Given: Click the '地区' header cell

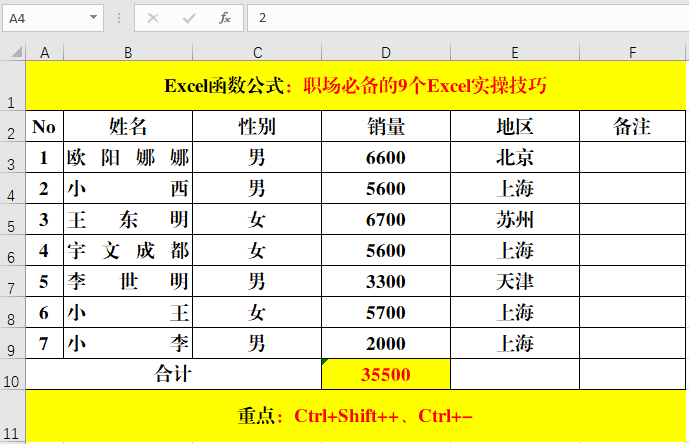Looking at the screenshot, I should pos(515,126).
